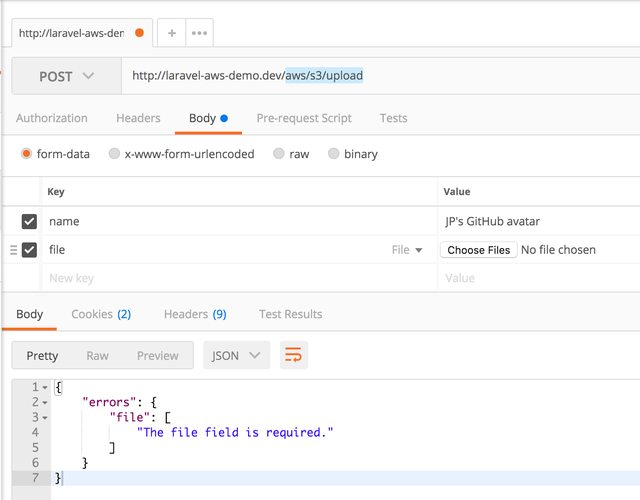The image size is (640, 500).
Task: Collapse the "errors" fold arrow on line 2
Action: pos(45,402)
